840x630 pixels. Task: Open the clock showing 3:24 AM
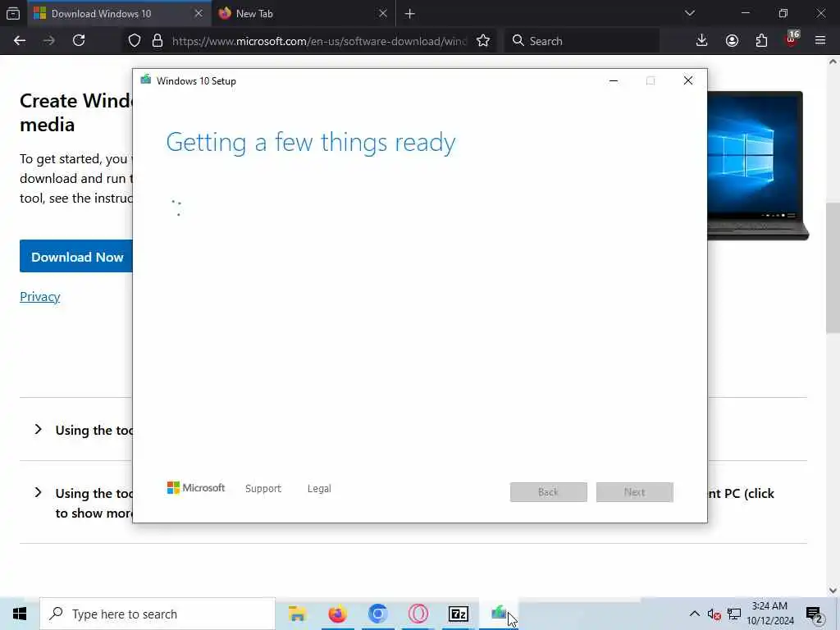pos(770,614)
